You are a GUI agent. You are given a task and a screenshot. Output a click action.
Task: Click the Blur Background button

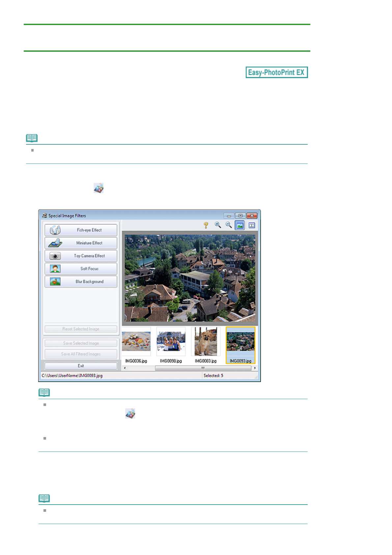click(x=81, y=281)
